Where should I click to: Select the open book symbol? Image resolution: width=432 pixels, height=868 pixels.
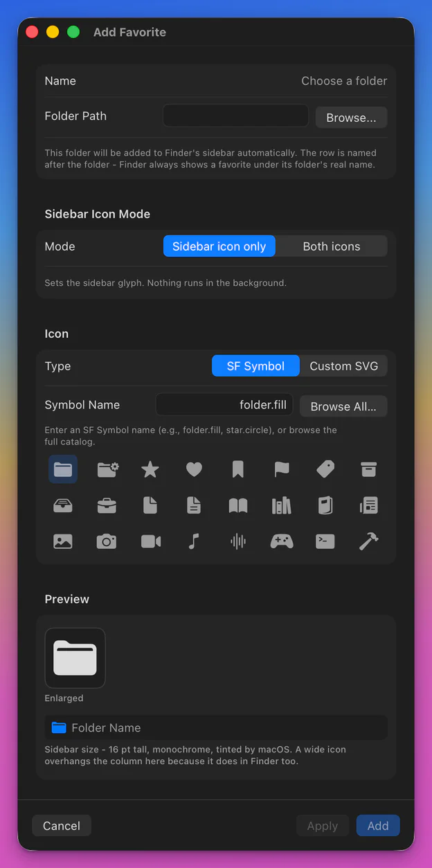click(x=237, y=505)
